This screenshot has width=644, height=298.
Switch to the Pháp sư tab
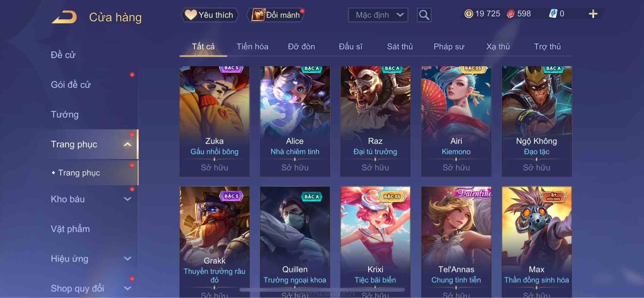(x=449, y=46)
